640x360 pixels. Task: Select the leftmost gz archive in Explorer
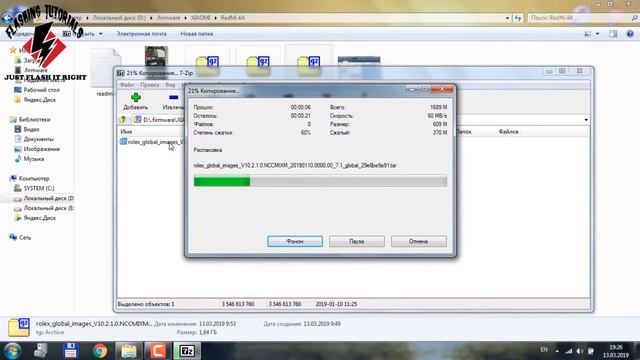pyautogui.click(x=207, y=65)
